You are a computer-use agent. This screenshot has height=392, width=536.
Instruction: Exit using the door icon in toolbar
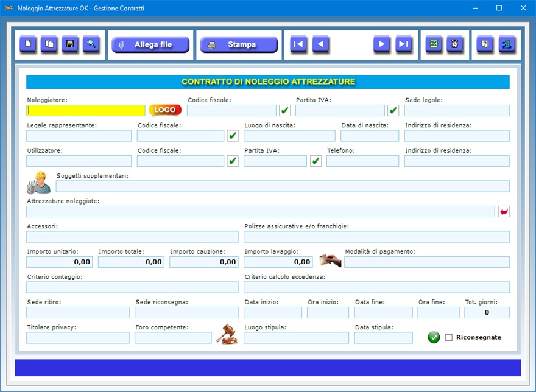507,44
